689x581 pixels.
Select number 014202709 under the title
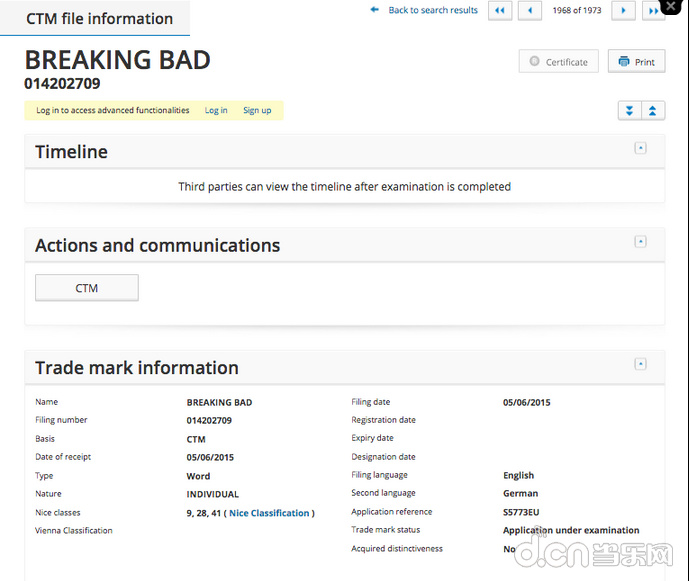[x=62, y=84]
